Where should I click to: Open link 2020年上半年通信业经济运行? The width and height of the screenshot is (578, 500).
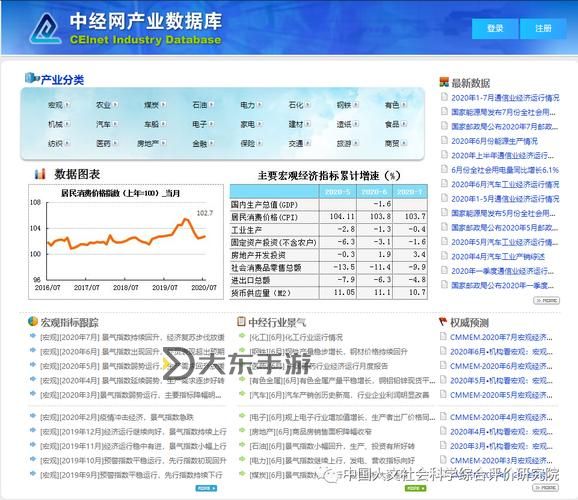pyautogui.click(x=502, y=156)
